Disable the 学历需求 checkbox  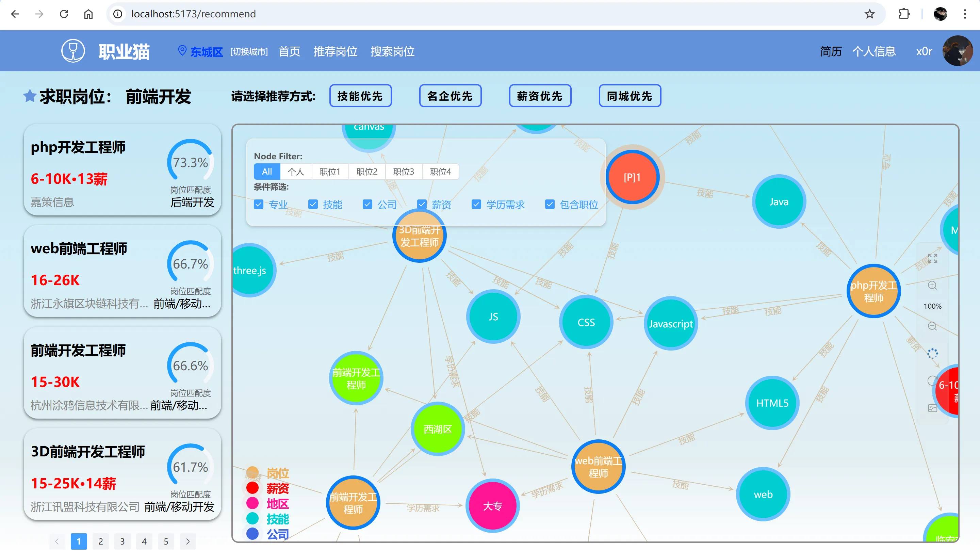476,204
